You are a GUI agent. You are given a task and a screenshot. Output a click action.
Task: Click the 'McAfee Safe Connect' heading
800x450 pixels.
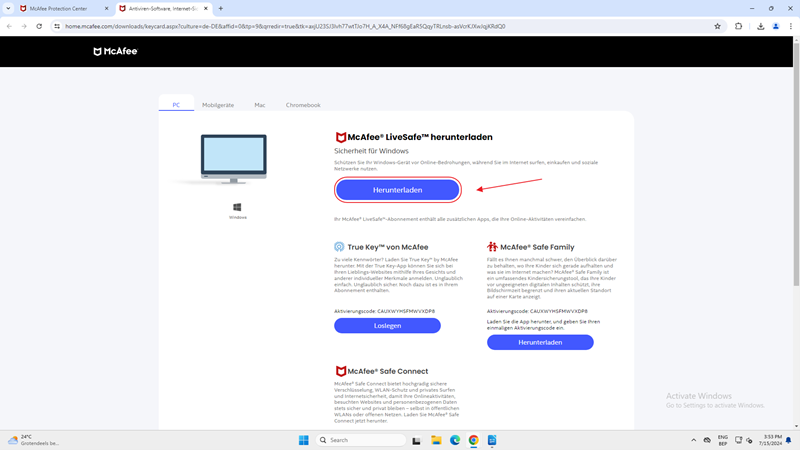tap(388, 371)
